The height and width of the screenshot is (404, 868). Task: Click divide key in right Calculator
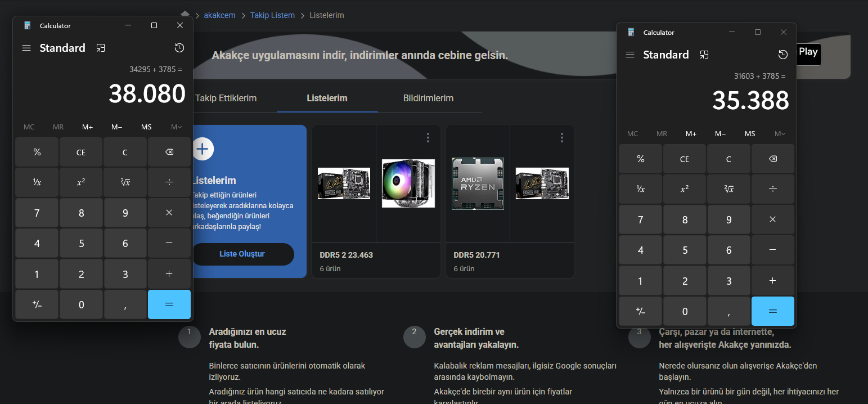773,189
